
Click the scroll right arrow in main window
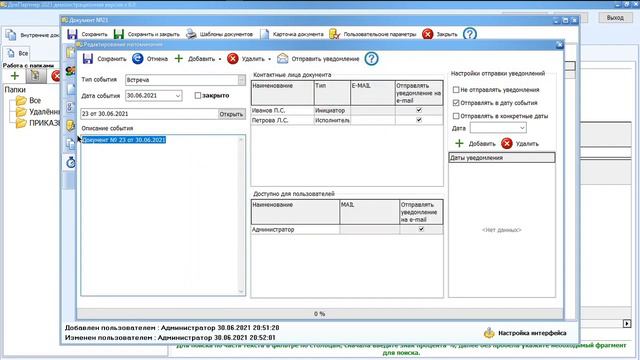627,324
